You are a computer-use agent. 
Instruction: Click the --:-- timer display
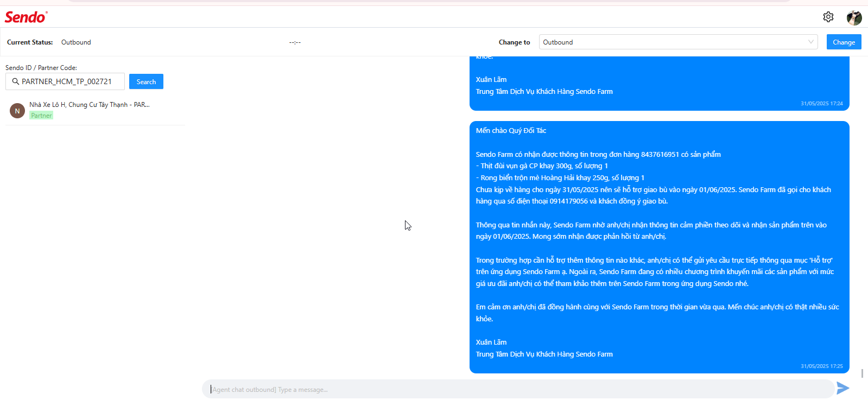point(295,42)
